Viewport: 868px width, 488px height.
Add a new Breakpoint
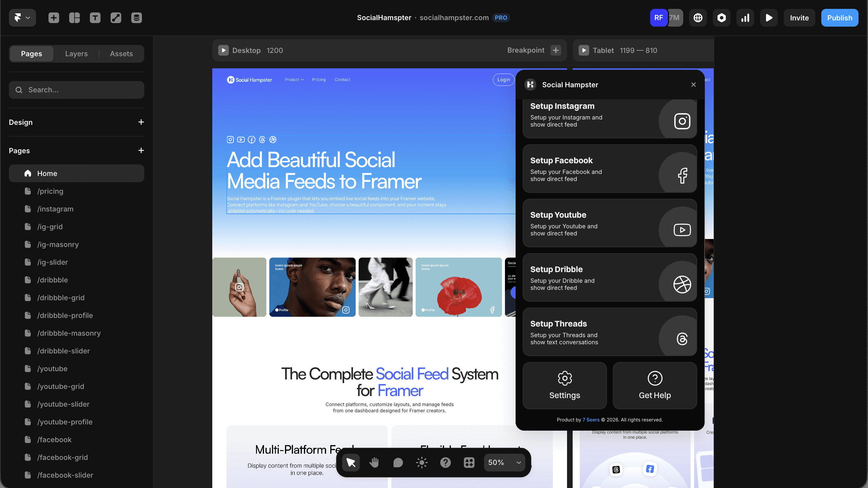pos(556,50)
